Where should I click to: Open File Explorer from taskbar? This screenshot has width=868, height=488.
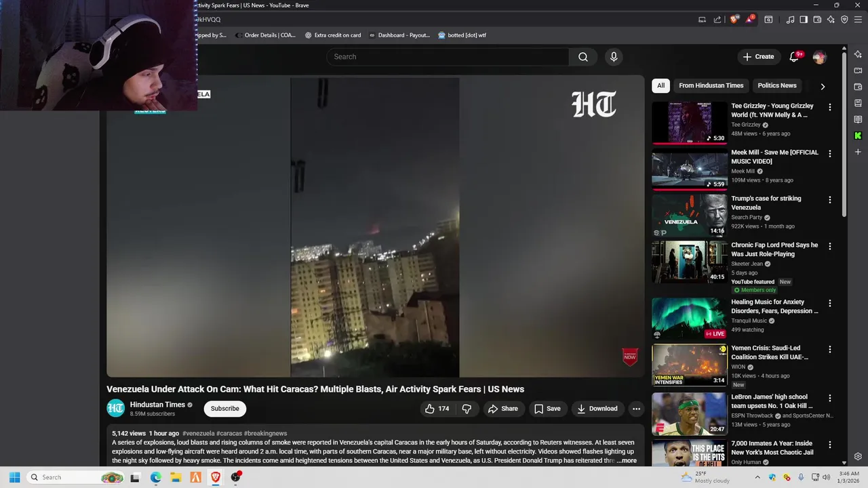tap(176, 477)
